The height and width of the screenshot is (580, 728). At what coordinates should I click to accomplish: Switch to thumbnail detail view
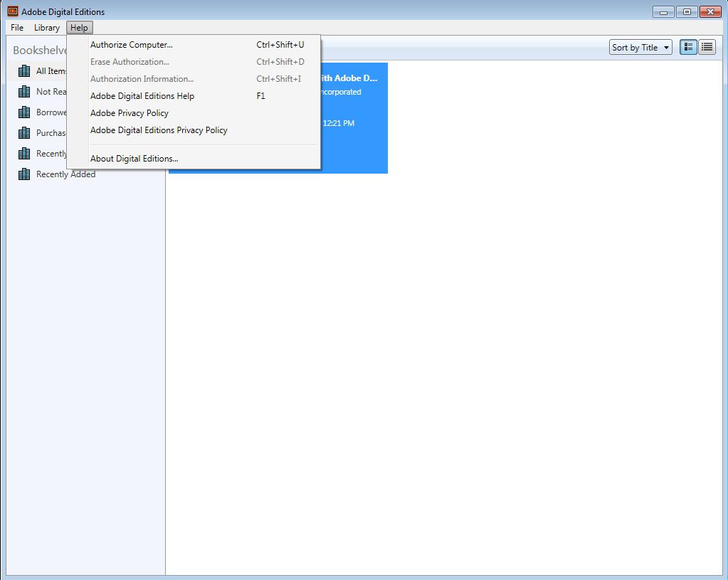coord(689,47)
